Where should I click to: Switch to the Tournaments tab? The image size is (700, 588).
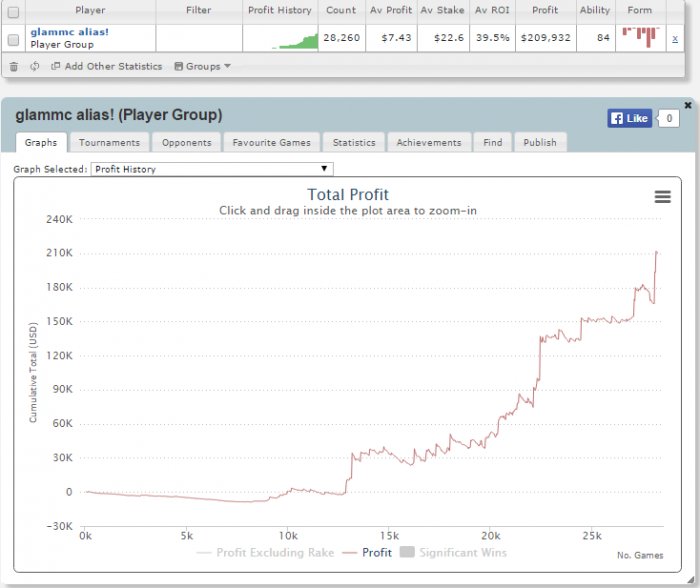click(x=109, y=142)
